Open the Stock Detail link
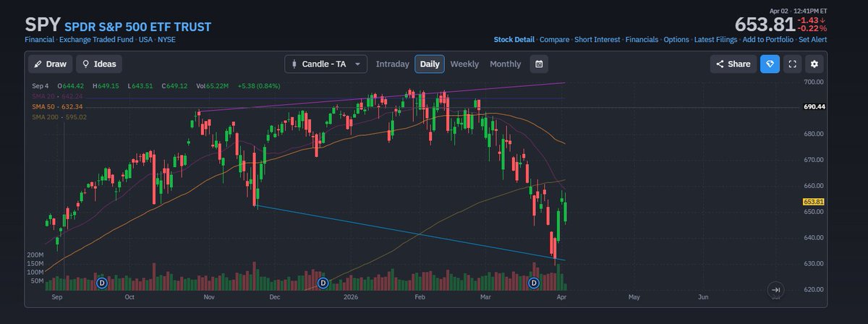Image resolution: width=868 pixels, height=324 pixels. coord(514,40)
